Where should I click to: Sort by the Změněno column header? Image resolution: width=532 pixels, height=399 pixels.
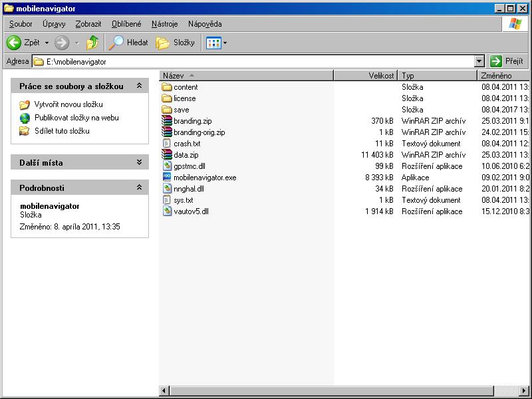coord(503,75)
